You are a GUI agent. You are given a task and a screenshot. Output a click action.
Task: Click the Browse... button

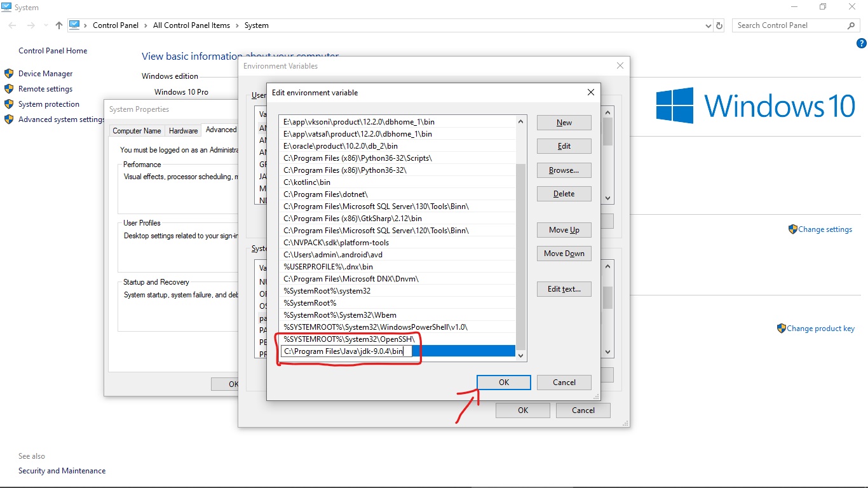click(x=564, y=170)
